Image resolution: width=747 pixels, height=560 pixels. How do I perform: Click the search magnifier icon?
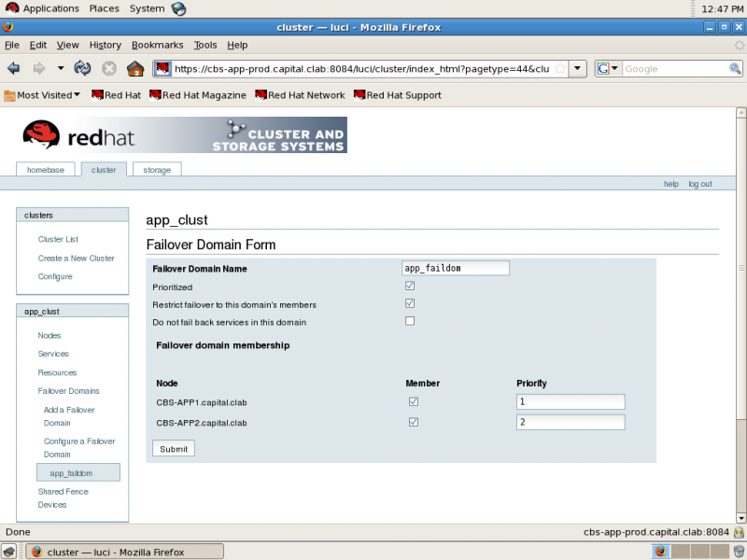coord(735,68)
